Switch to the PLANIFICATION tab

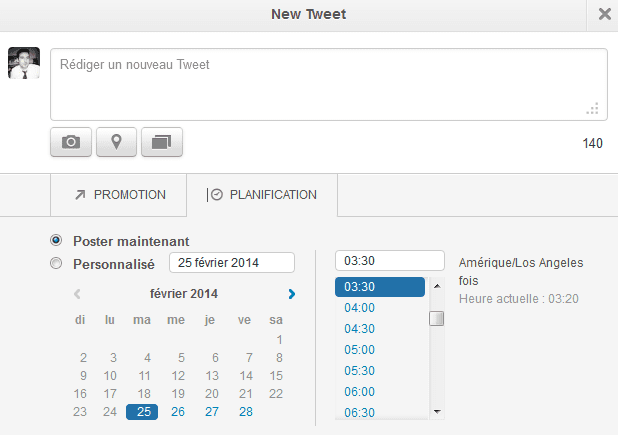tap(262, 195)
